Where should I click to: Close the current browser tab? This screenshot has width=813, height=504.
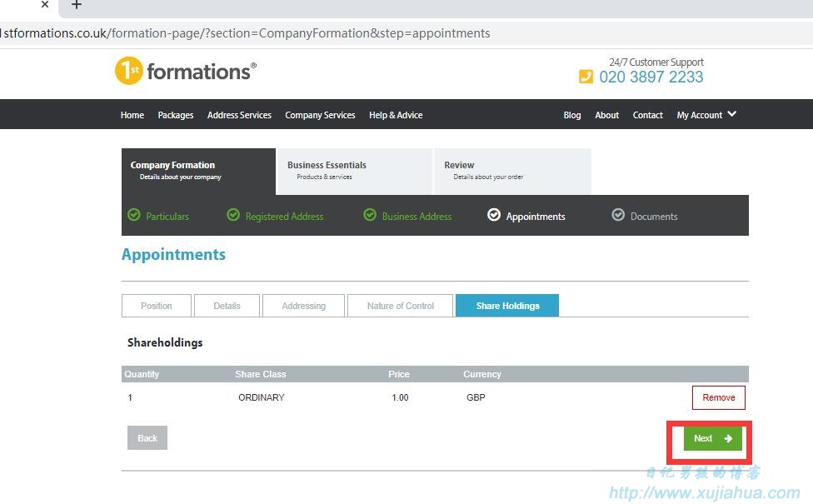45,5
